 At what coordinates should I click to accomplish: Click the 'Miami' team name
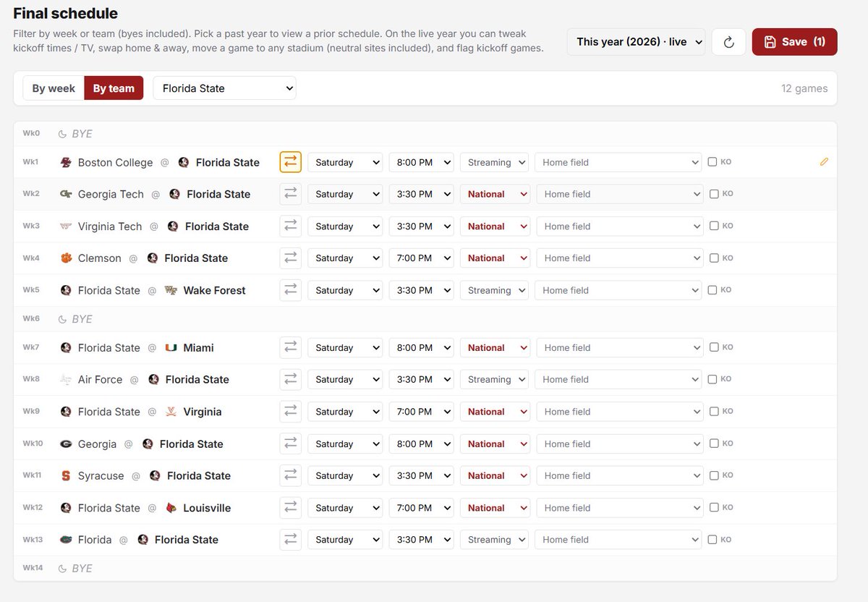(198, 347)
